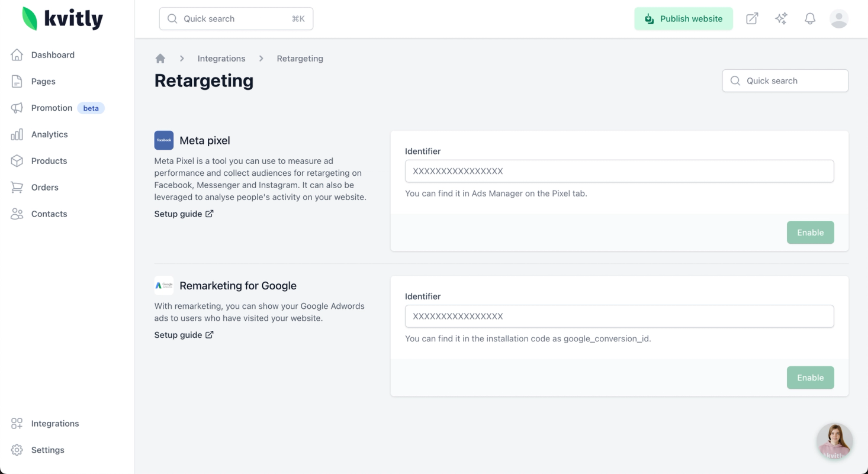Open the external link preview icon

(752, 19)
